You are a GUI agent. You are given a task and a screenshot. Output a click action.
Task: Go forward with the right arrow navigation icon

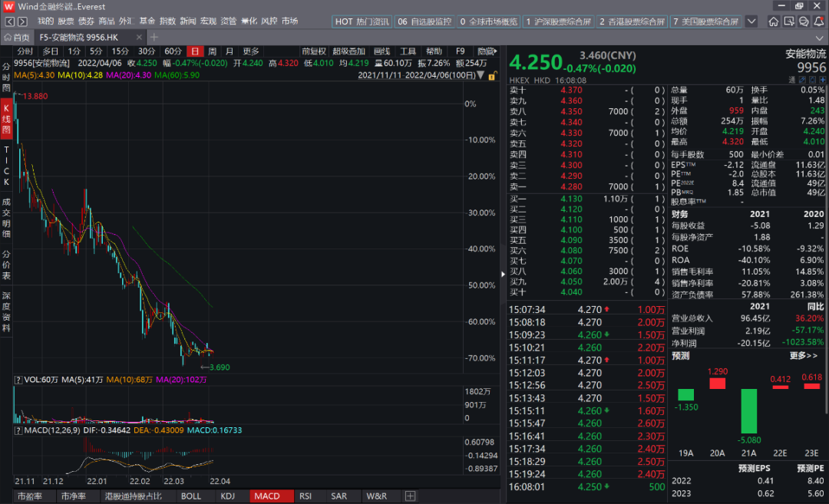22,21
